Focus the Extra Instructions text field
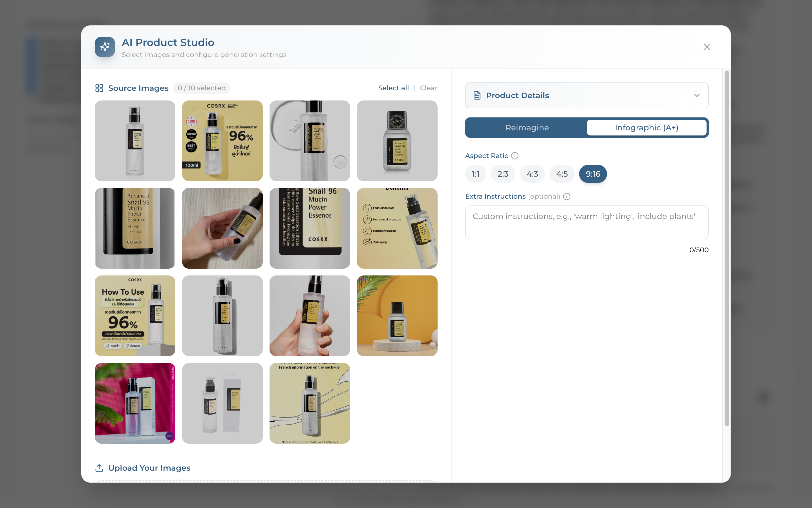The width and height of the screenshot is (812, 508). (x=587, y=222)
